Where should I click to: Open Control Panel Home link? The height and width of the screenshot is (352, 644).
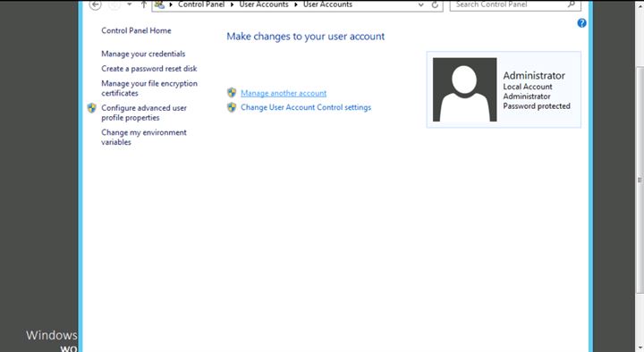(136, 30)
